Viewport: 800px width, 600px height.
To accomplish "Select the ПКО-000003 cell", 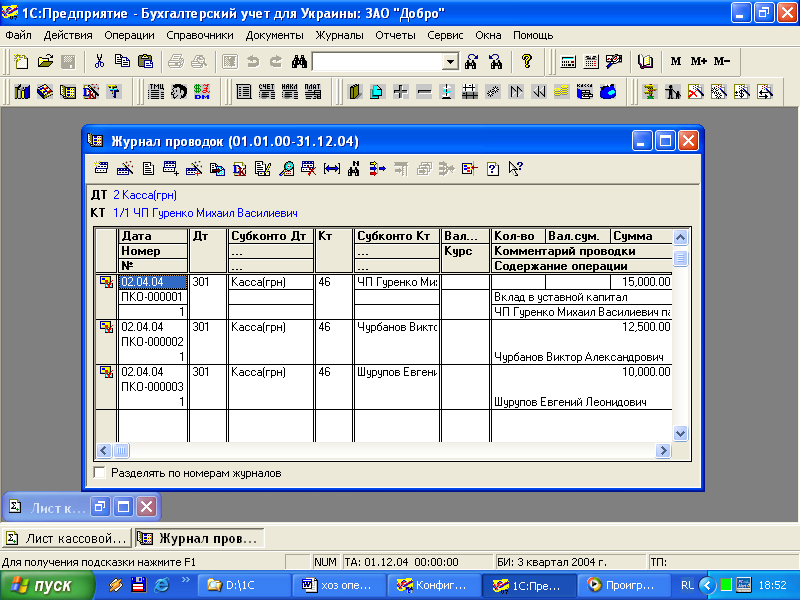I will click(x=153, y=387).
